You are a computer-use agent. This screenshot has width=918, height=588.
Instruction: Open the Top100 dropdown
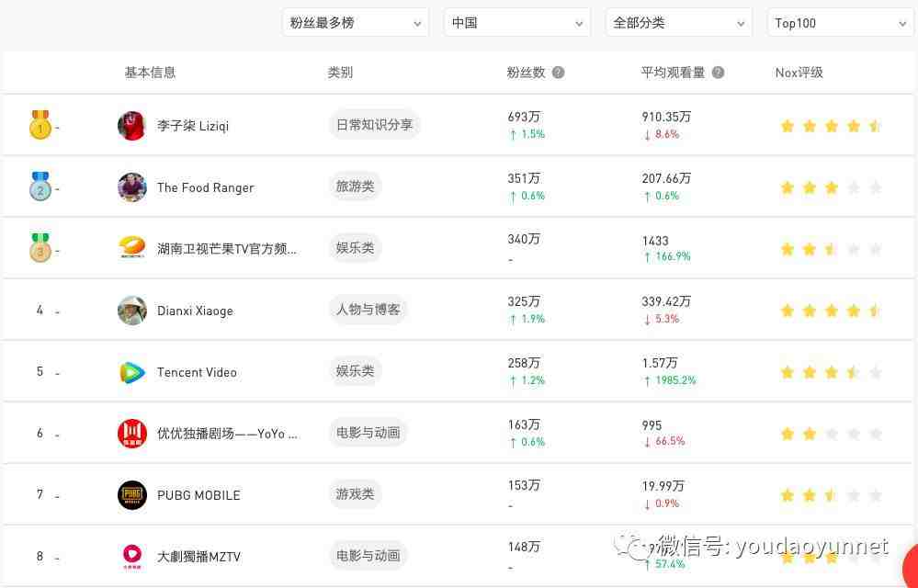[840, 23]
